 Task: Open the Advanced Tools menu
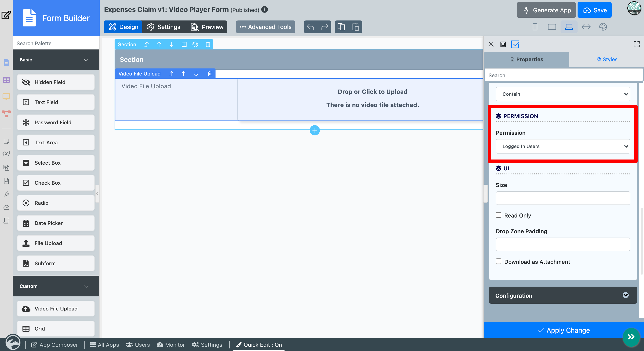click(266, 27)
